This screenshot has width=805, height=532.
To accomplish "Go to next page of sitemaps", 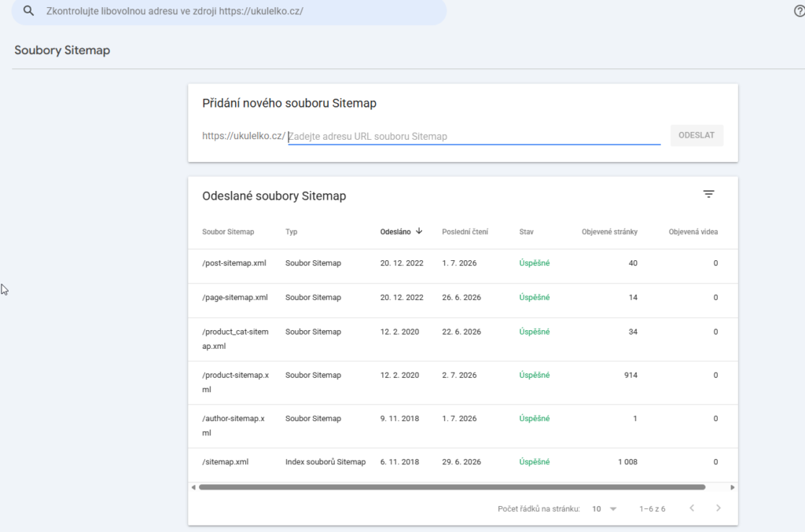I will (x=719, y=508).
